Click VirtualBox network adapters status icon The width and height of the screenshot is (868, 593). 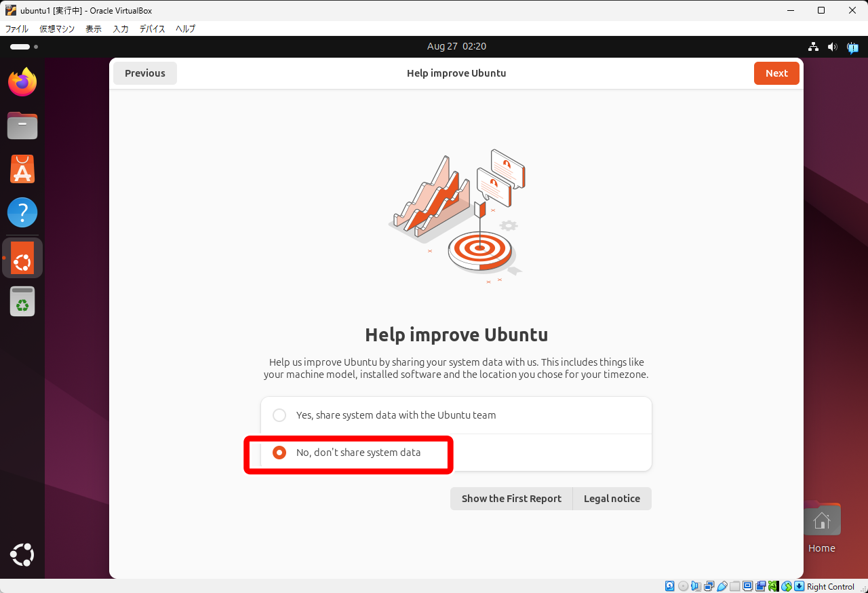pyautogui.click(x=709, y=586)
